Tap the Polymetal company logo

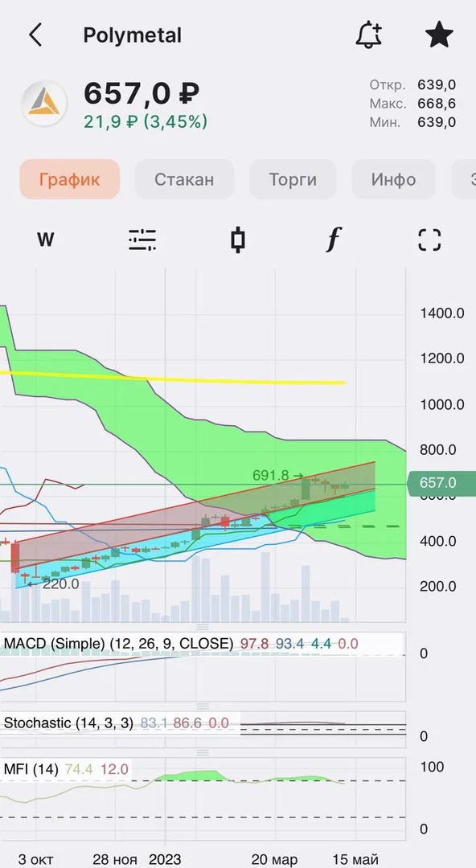(44, 104)
